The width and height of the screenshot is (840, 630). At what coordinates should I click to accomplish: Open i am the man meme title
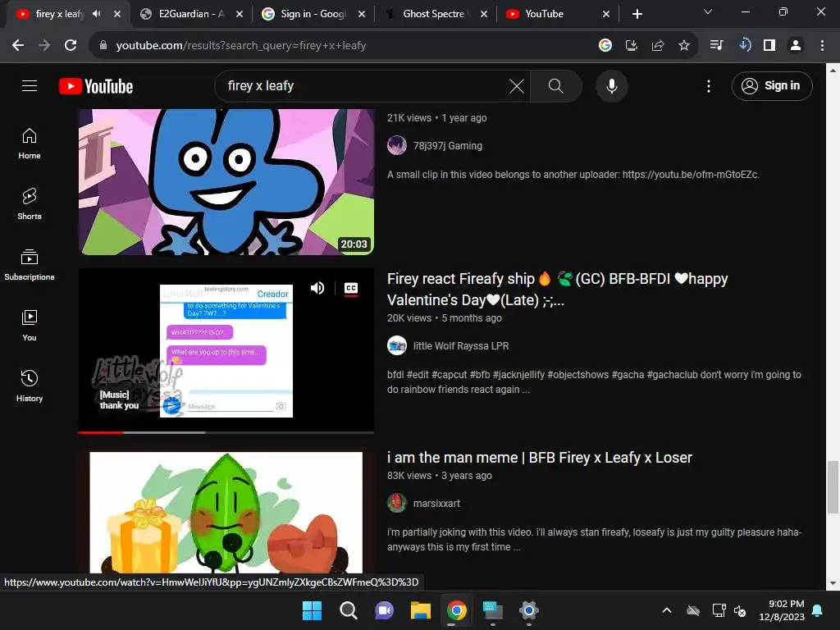click(x=540, y=458)
